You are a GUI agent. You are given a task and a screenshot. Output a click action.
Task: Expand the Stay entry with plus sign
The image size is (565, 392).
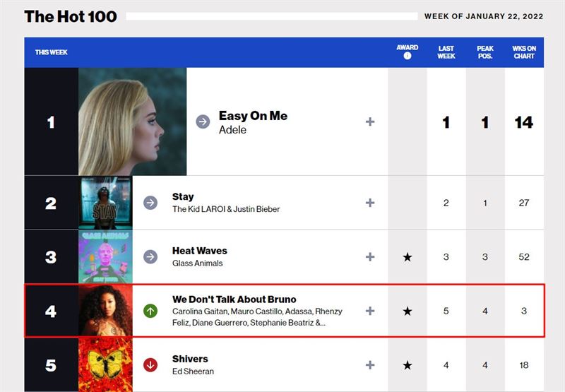pyautogui.click(x=370, y=203)
